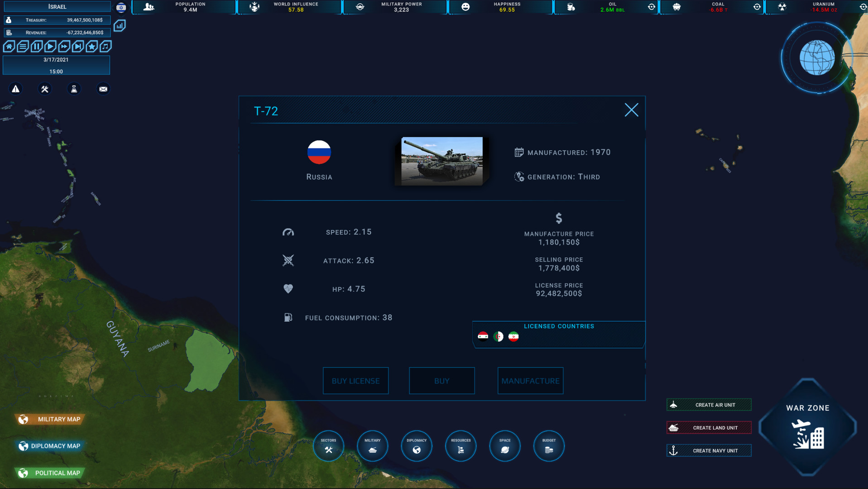
Task: Toggle the Political Map view
Action: pos(50,473)
